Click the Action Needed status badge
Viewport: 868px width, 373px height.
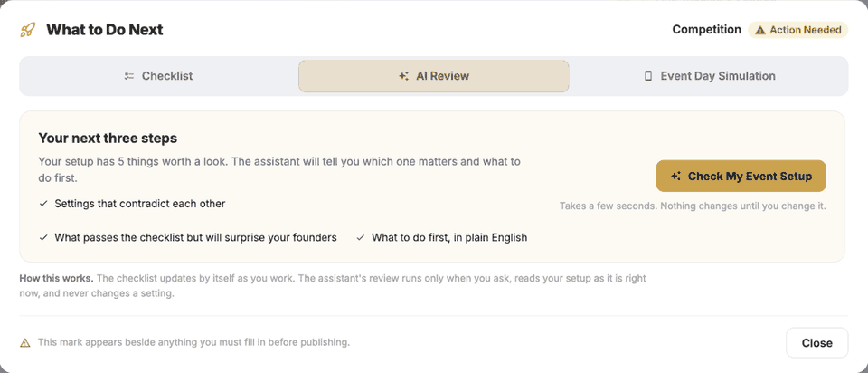tap(798, 30)
